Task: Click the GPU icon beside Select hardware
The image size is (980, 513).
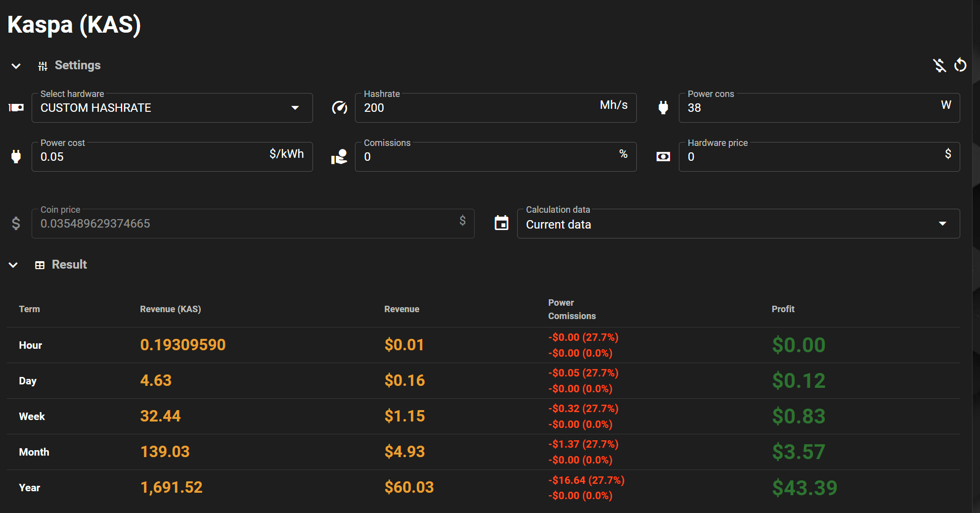Action: [x=16, y=107]
